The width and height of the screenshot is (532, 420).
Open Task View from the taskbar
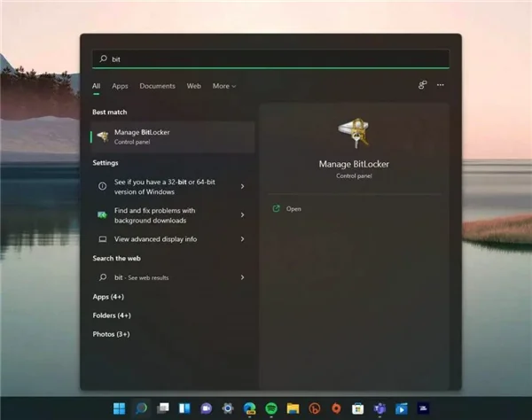pyautogui.click(x=163, y=408)
